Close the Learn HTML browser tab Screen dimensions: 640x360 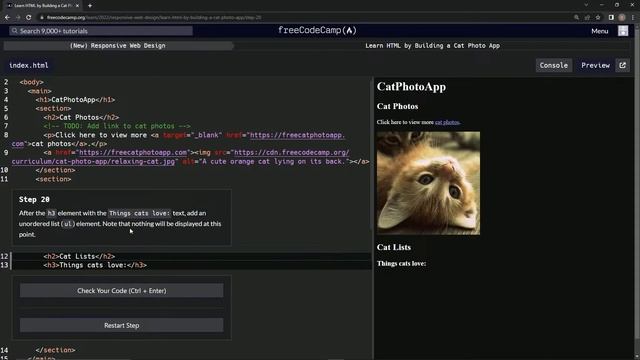tap(77, 6)
